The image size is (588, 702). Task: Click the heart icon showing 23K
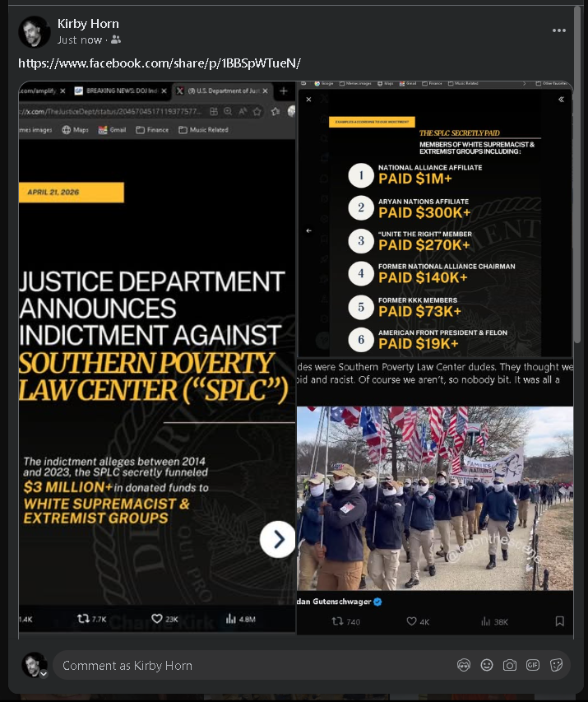point(156,619)
